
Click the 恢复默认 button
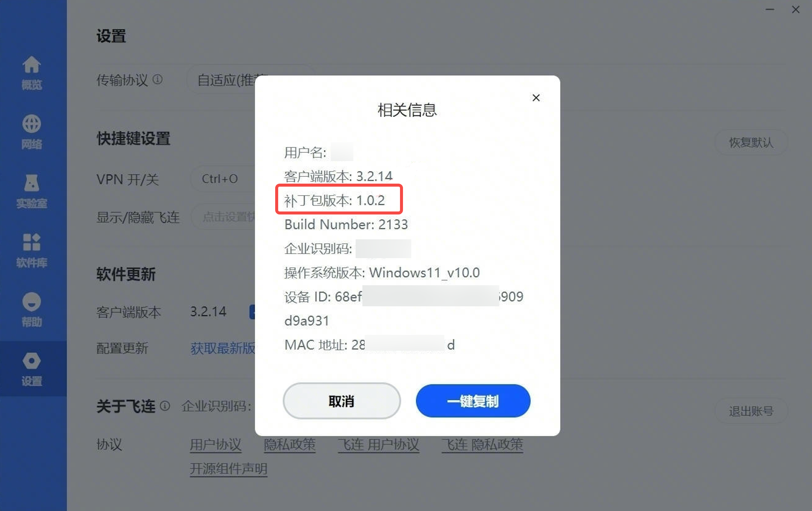click(x=751, y=143)
